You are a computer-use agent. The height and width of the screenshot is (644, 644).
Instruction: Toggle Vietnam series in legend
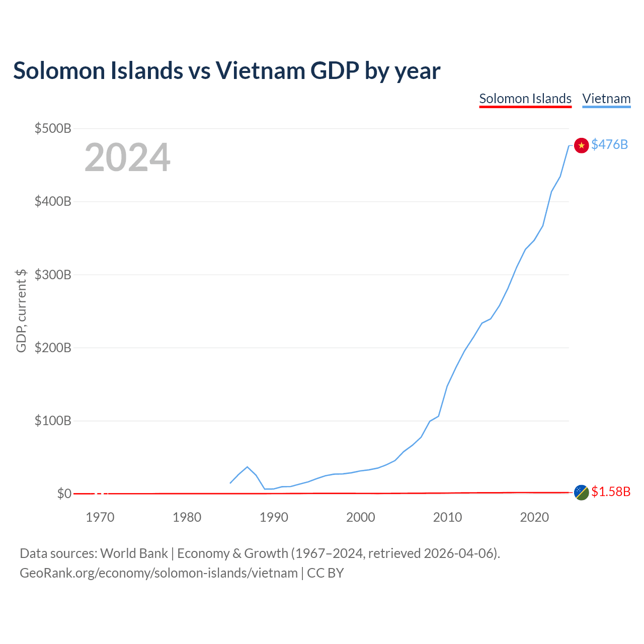click(x=606, y=99)
